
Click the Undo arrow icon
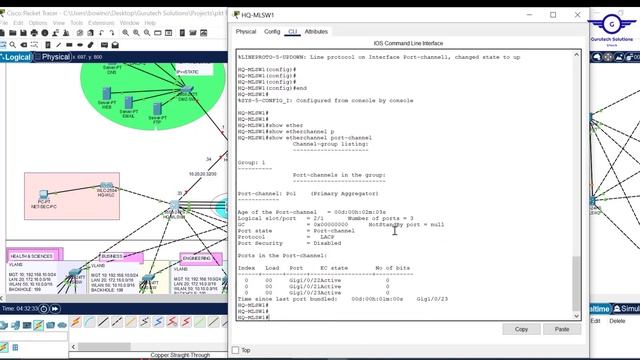point(101,33)
